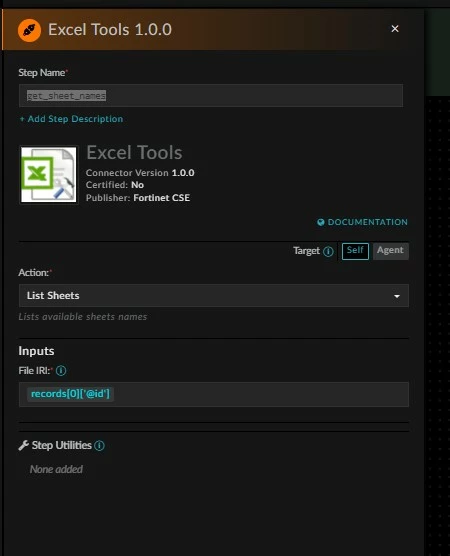
Task: Click the Step Name input field
Action: [211, 95]
